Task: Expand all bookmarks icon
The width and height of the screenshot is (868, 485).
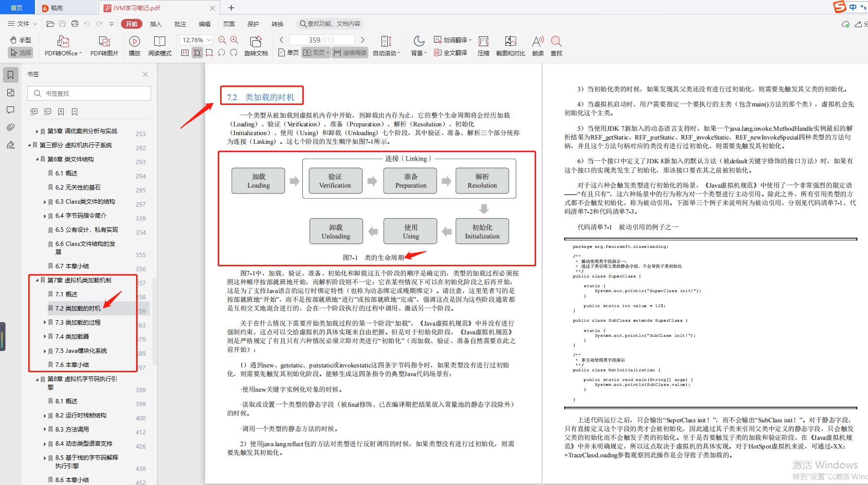Action: (34, 112)
